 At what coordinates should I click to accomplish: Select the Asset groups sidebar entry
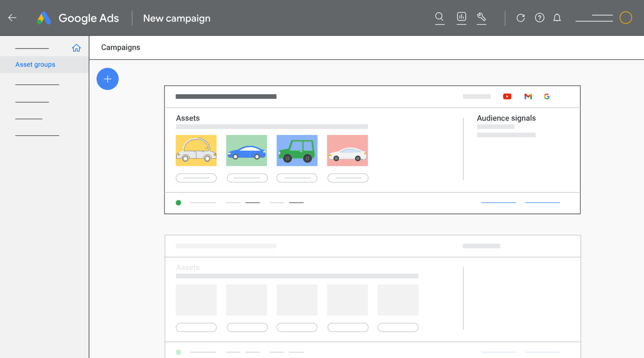[x=35, y=64]
